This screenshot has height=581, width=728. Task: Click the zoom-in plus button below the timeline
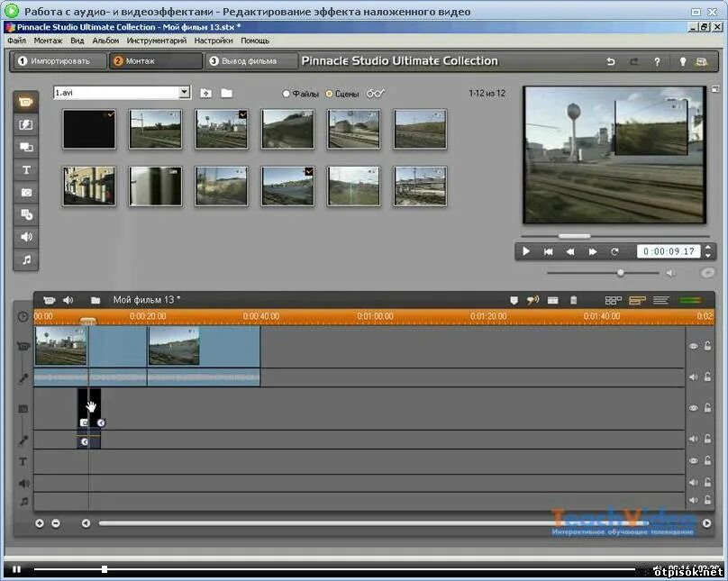click(40, 522)
